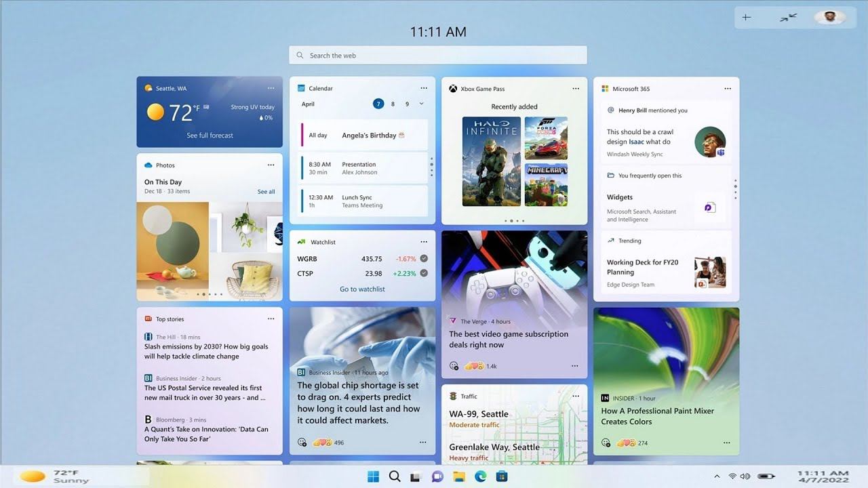Collapse the widgets board with arrows icon
Screen dimensions: 868x488
(x=788, y=18)
